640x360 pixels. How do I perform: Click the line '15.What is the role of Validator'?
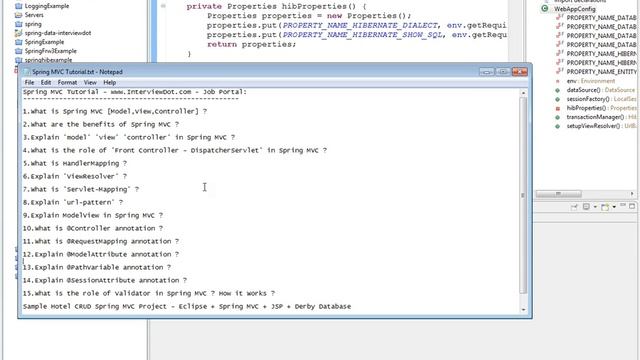coord(149,294)
